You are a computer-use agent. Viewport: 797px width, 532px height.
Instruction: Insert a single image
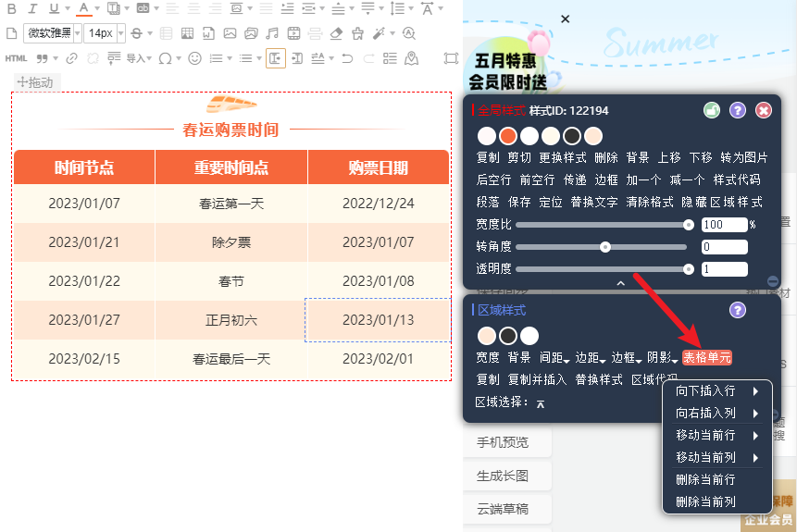(x=230, y=33)
